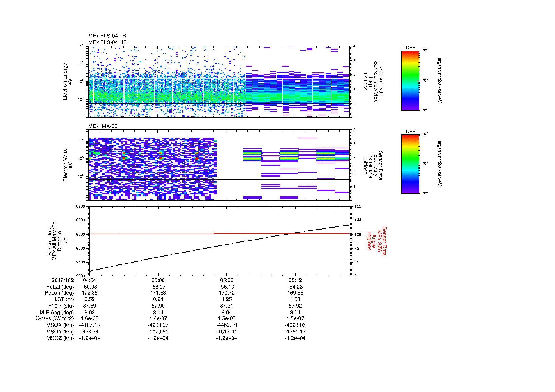Click the PdLat value -54.23
555x392 pixels.
(x=295, y=287)
